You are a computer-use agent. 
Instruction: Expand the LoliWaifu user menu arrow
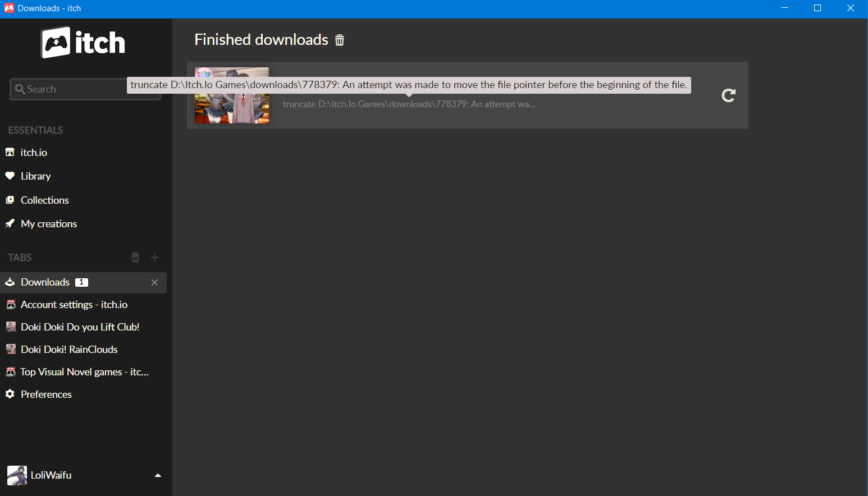158,475
